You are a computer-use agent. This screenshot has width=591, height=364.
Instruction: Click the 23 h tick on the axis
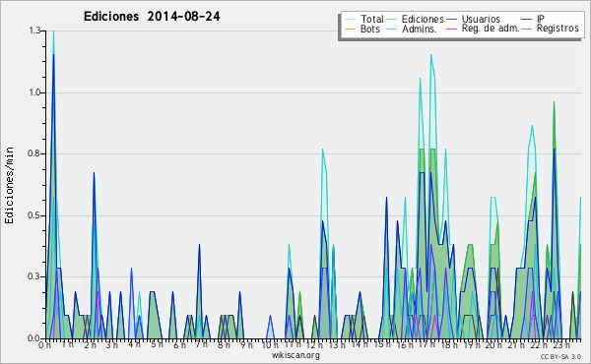[x=561, y=344]
